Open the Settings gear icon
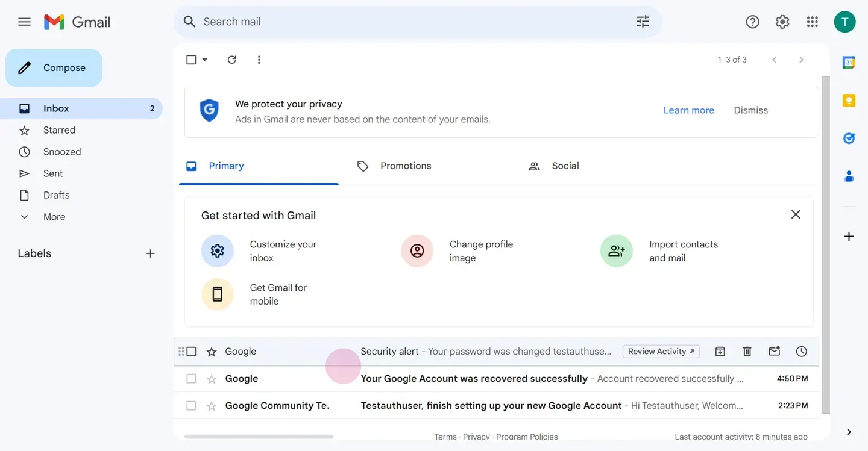Viewport: 868px width, 451px height. (782, 22)
